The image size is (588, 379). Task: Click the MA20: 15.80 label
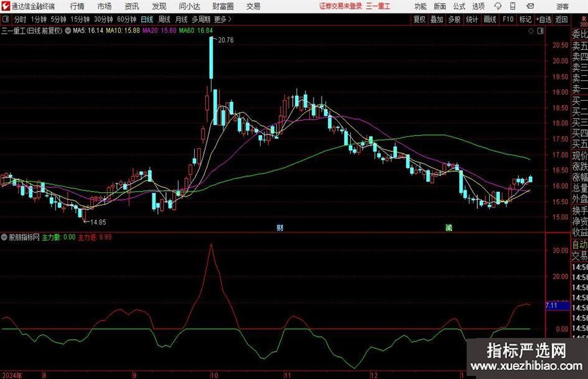[x=159, y=30]
